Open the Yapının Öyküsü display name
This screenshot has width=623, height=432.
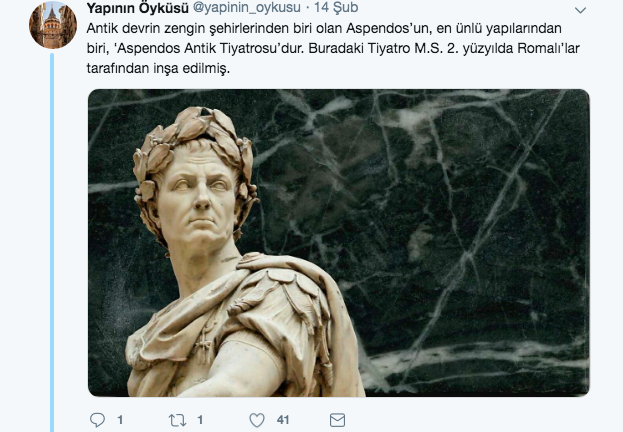pyautogui.click(x=137, y=8)
